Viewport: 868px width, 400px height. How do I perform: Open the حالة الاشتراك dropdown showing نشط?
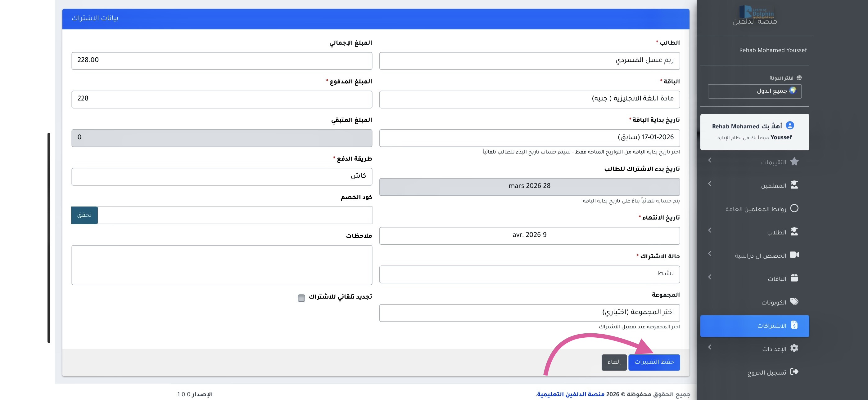click(x=529, y=274)
